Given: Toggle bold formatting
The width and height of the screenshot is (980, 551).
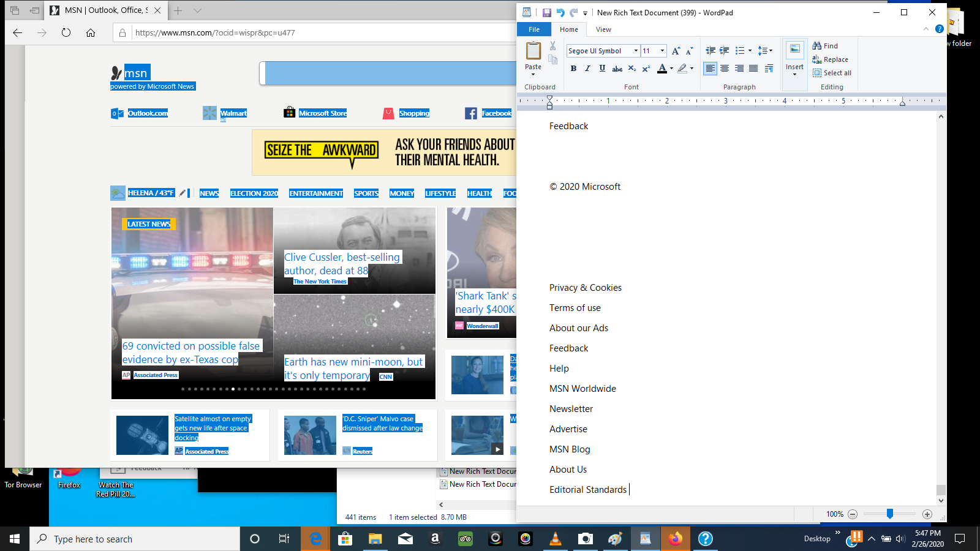Looking at the screenshot, I should tap(573, 69).
